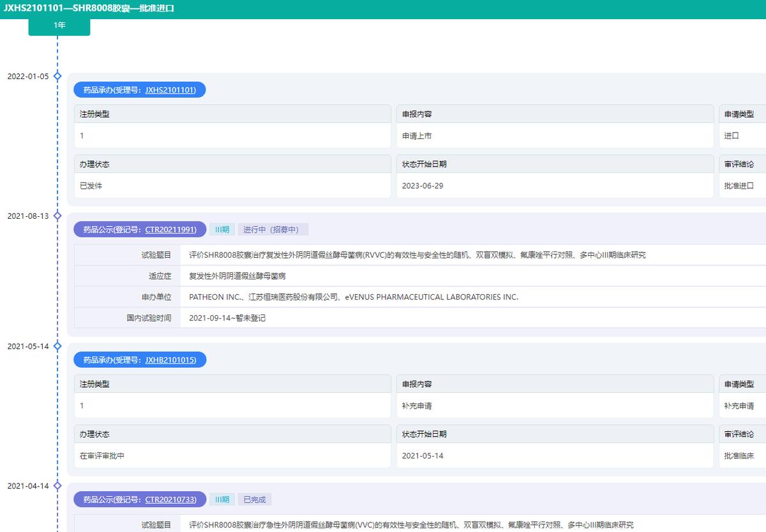
Task: Click the 国内试验时间 row showing 2021-09-14
Action: 223,317
